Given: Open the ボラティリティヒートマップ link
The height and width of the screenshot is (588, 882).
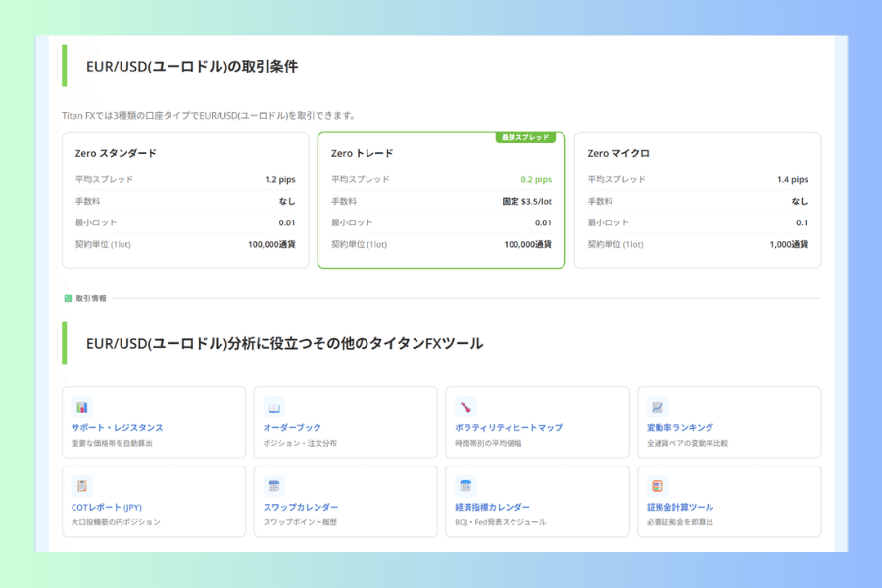Looking at the screenshot, I should pos(509,427).
